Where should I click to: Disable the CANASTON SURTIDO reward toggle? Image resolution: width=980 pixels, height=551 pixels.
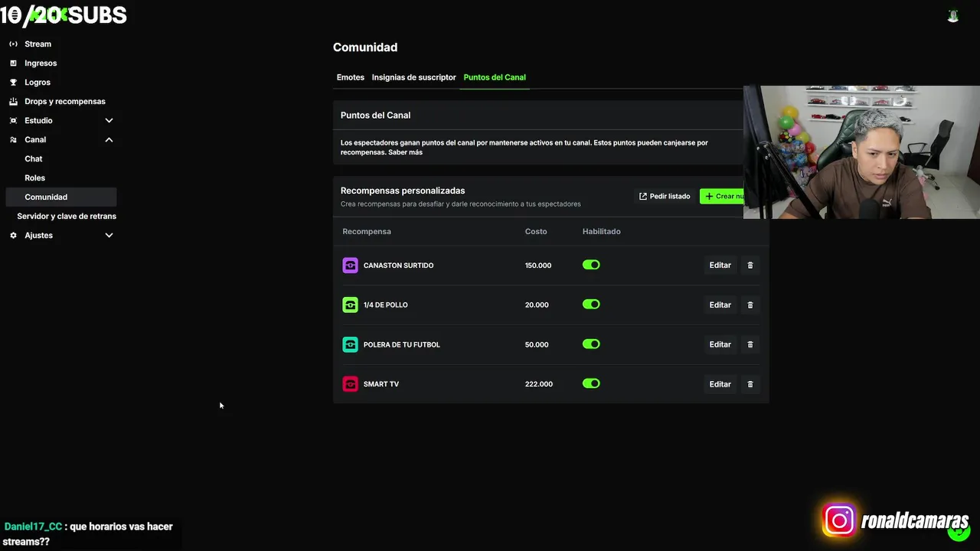(x=591, y=265)
